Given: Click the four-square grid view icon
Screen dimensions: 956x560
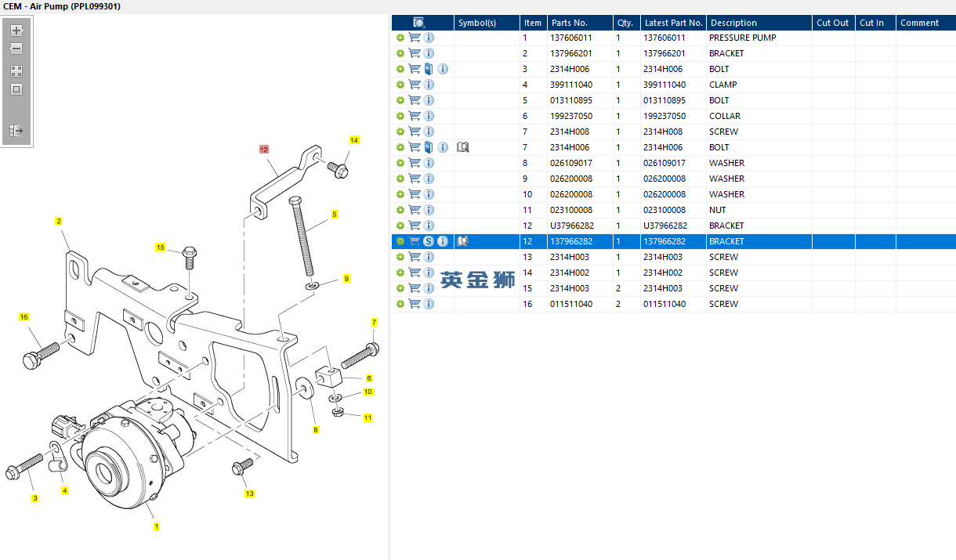Looking at the screenshot, I should click(16, 70).
